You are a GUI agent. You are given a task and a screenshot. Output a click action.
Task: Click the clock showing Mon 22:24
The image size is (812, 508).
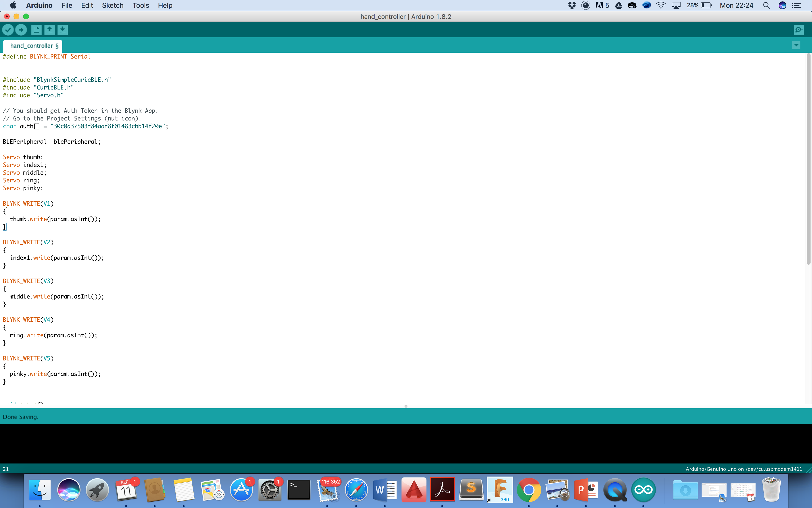737,5
